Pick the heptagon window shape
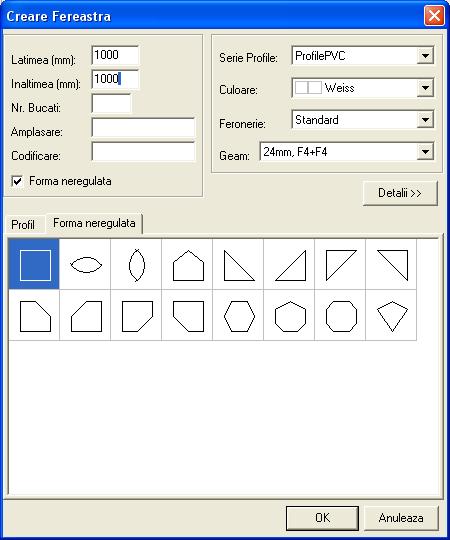Image resolution: width=450 pixels, height=540 pixels. (289, 315)
